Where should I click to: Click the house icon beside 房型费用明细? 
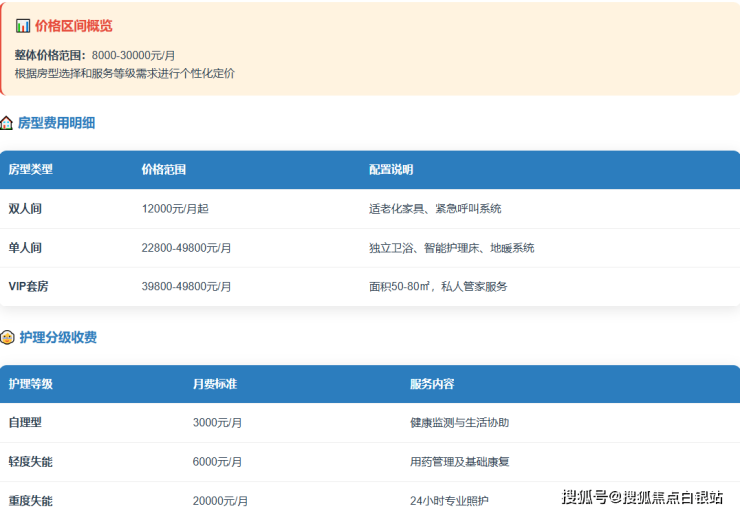coord(7,123)
